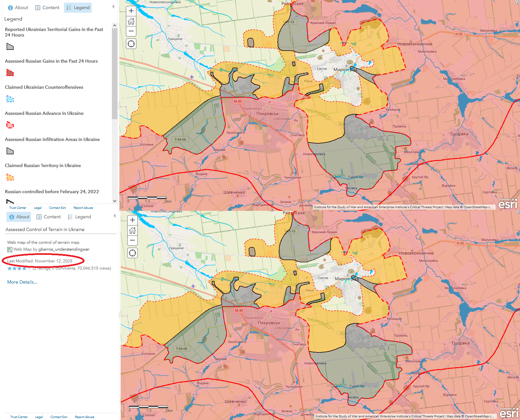Screen dimensions: 520x420
Task: Find my location on the About-view map
Action: [132, 253]
